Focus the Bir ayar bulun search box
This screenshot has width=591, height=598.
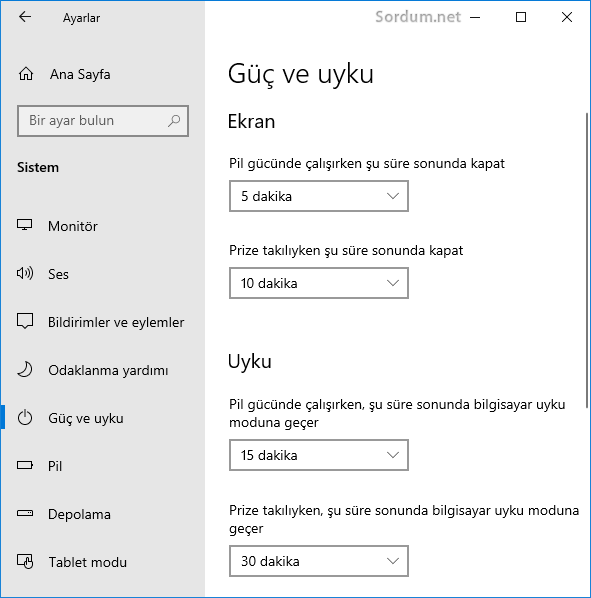point(103,121)
